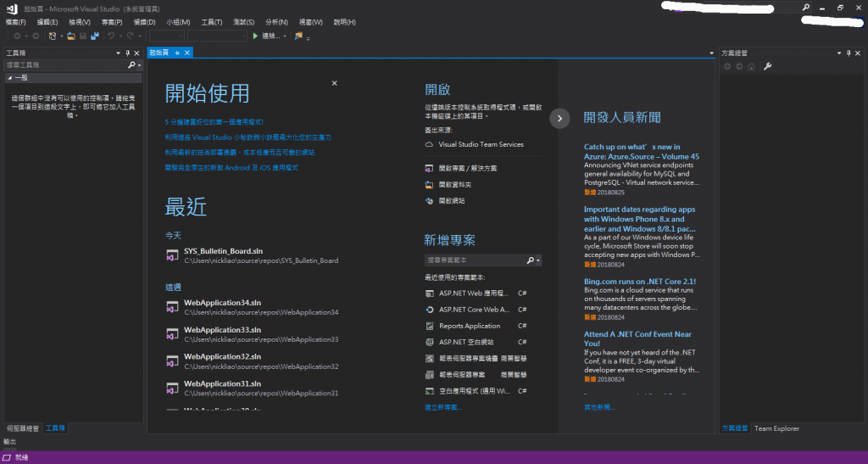Viewport: 868px width, 464px height.
Task: Click the 建立新專案... link
Action: tap(442, 407)
